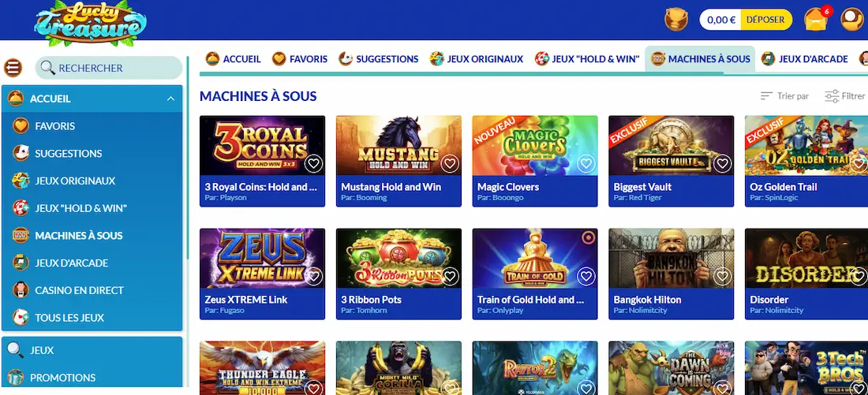Expand the Jeux sidebar section
The image size is (868, 395).
pyautogui.click(x=92, y=350)
